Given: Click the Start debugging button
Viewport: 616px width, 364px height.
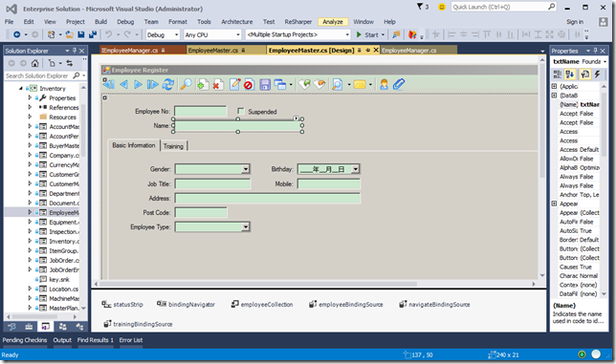Looking at the screenshot, I should coord(367,35).
